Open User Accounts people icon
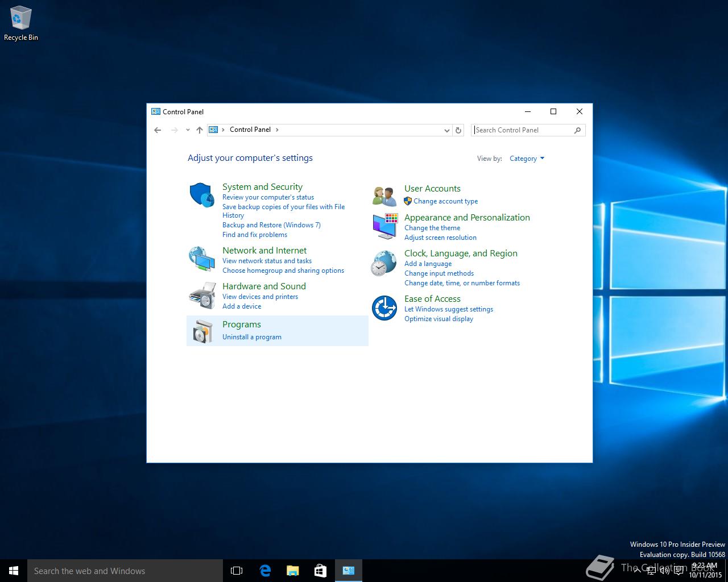 (384, 196)
